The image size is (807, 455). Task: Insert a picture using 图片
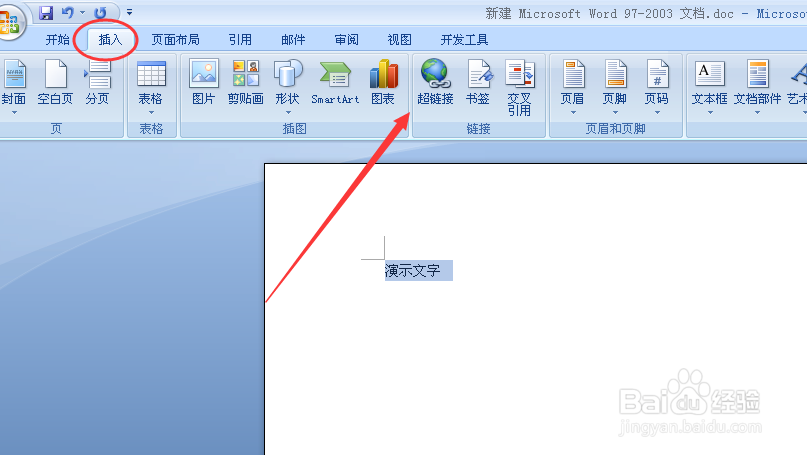click(203, 82)
